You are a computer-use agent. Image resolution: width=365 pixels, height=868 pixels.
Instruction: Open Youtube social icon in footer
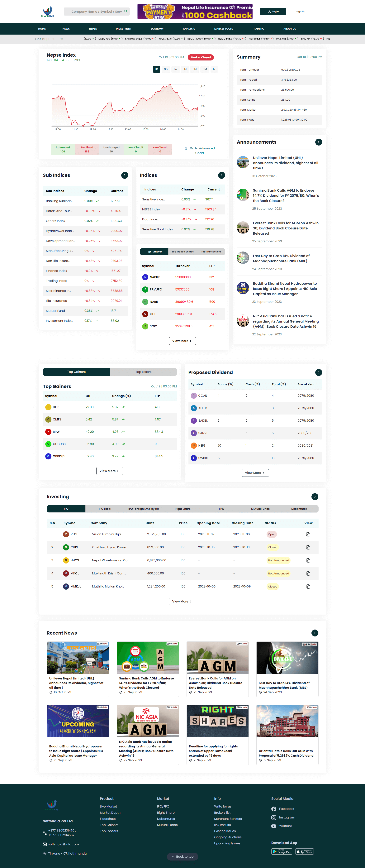[274, 826]
